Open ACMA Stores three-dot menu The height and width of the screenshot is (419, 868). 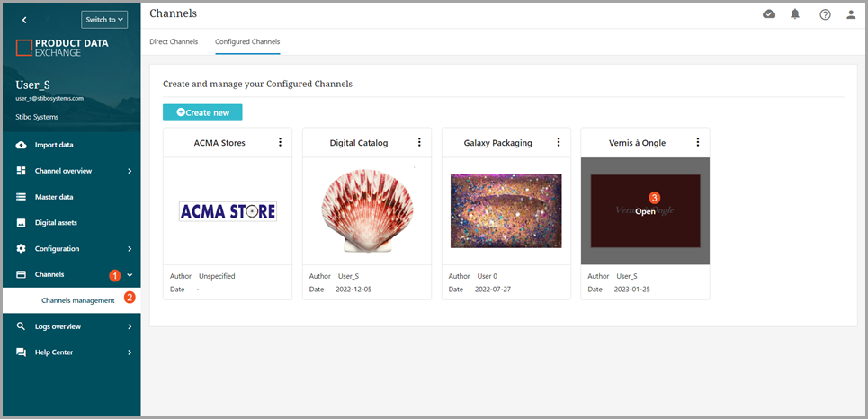(x=280, y=142)
